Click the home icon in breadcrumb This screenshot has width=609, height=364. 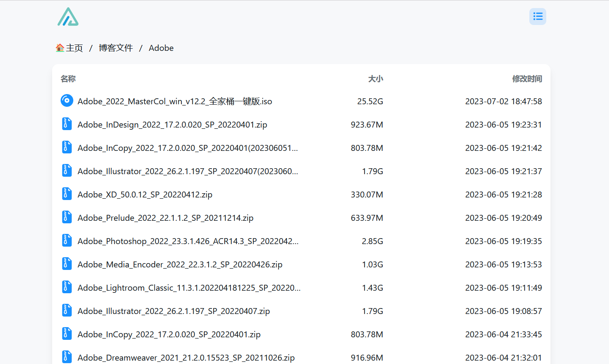[x=60, y=48]
